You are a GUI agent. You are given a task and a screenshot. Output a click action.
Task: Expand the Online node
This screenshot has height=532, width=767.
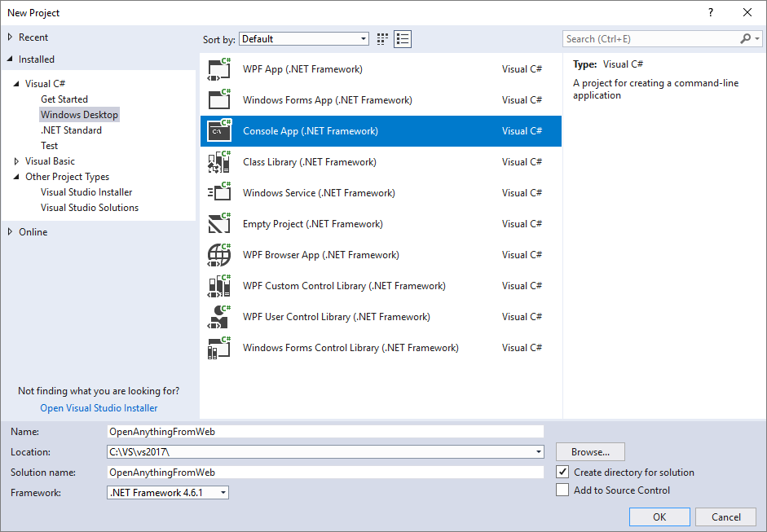(11, 231)
